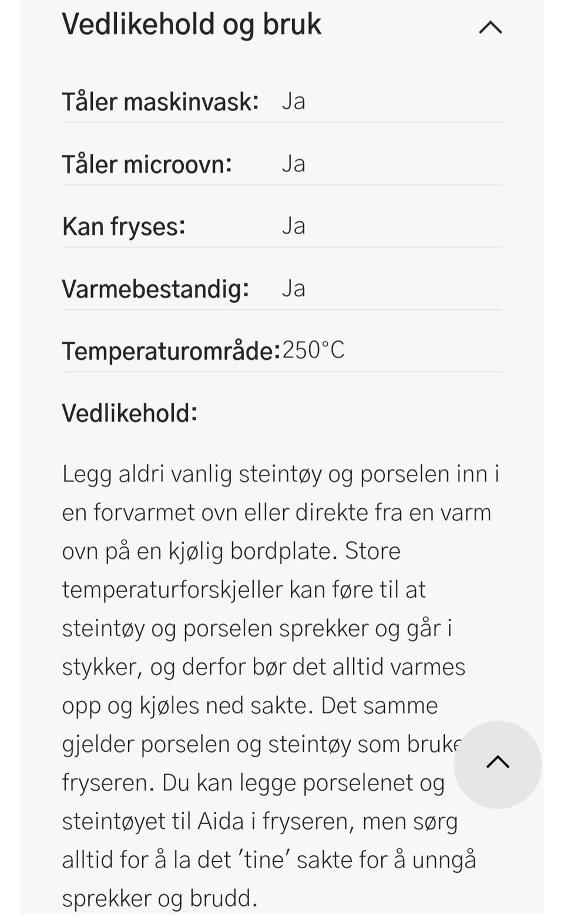Click the Ja value next to Kan fryses
Viewport: 564px width, 924px height.
click(293, 226)
